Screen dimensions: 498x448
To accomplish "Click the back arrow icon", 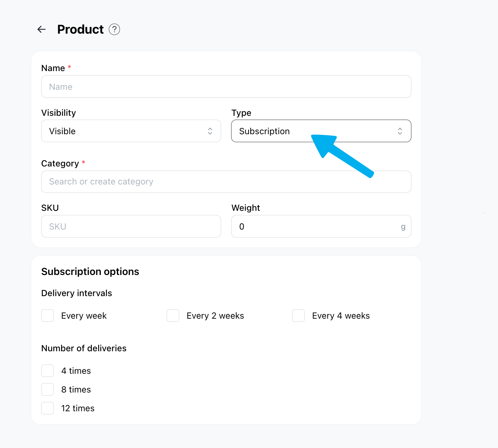I will click(x=42, y=29).
